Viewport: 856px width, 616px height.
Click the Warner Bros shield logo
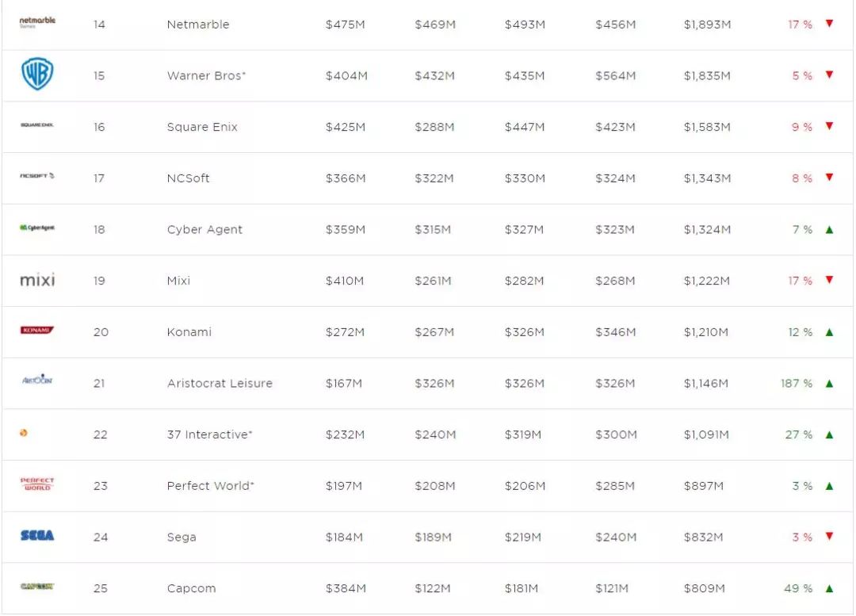(x=37, y=75)
